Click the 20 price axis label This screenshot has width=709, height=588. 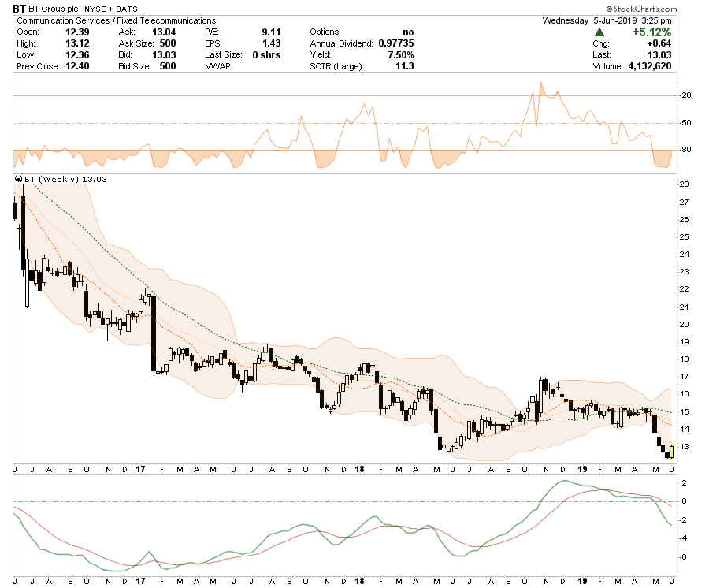tap(684, 324)
